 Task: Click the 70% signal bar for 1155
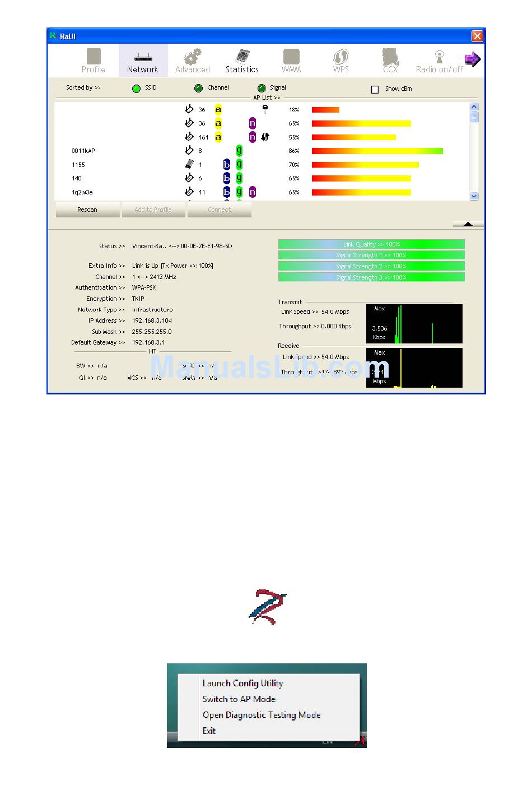(365, 165)
